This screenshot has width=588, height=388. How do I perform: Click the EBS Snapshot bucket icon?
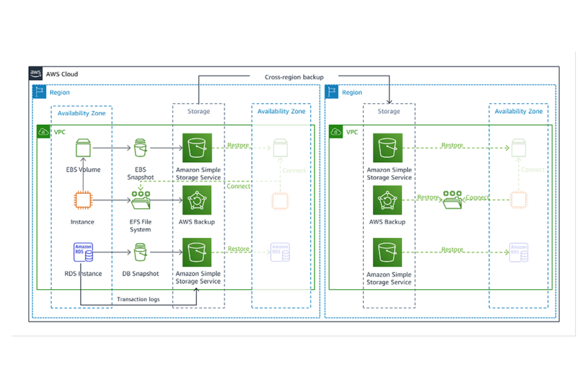click(141, 148)
